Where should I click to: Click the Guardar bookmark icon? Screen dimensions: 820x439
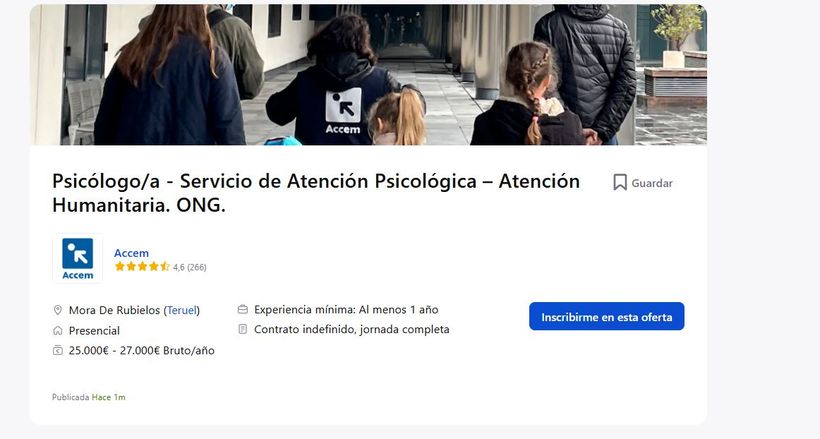tap(620, 183)
